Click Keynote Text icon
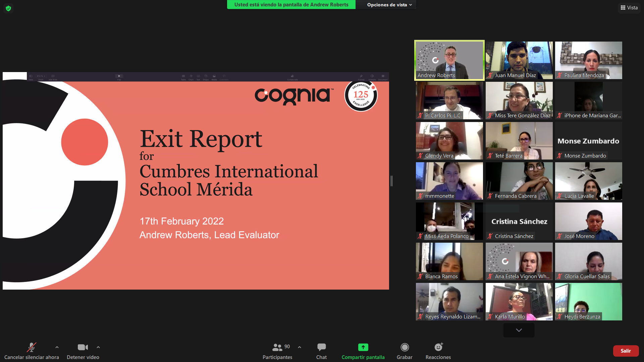This screenshot has height=362, width=644. 198,76
